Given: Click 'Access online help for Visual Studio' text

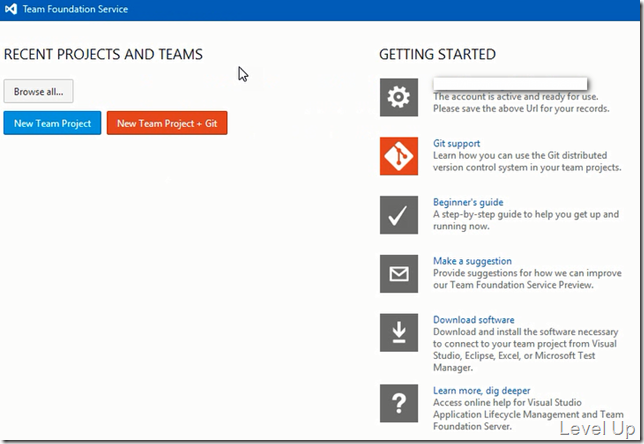Looking at the screenshot, I should pos(528,414).
